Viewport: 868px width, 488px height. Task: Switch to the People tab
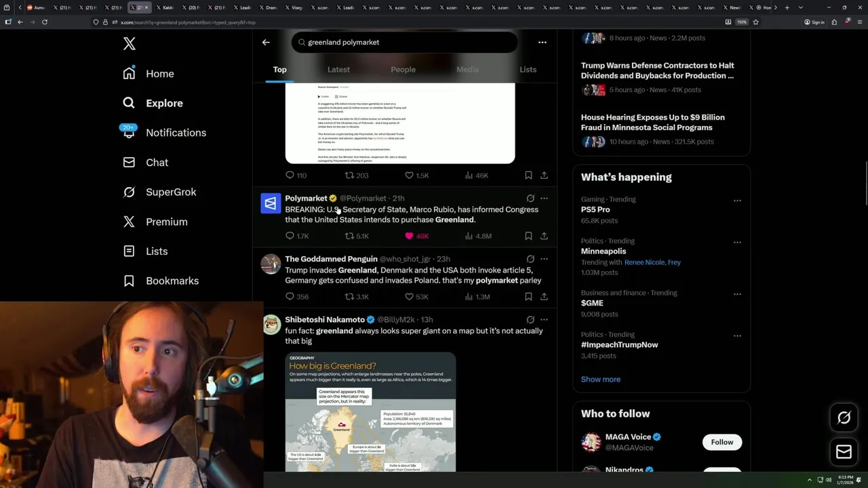[403, 69]
